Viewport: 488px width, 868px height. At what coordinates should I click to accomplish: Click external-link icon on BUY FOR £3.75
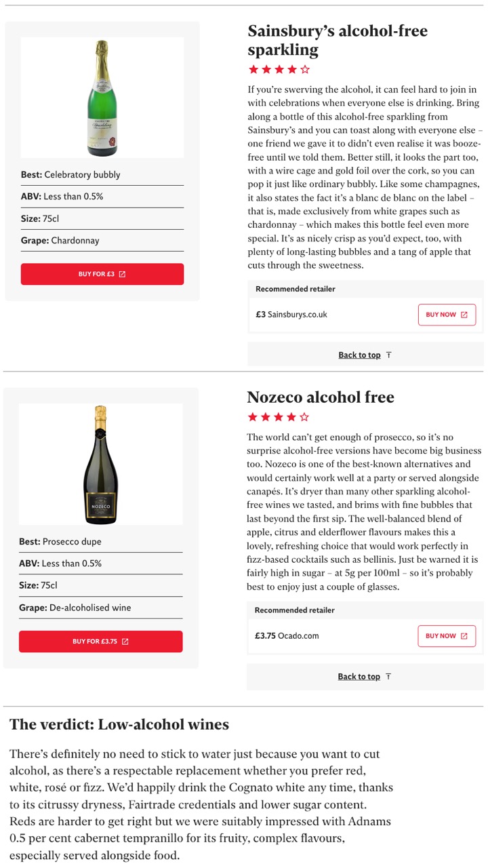[125, 642]
